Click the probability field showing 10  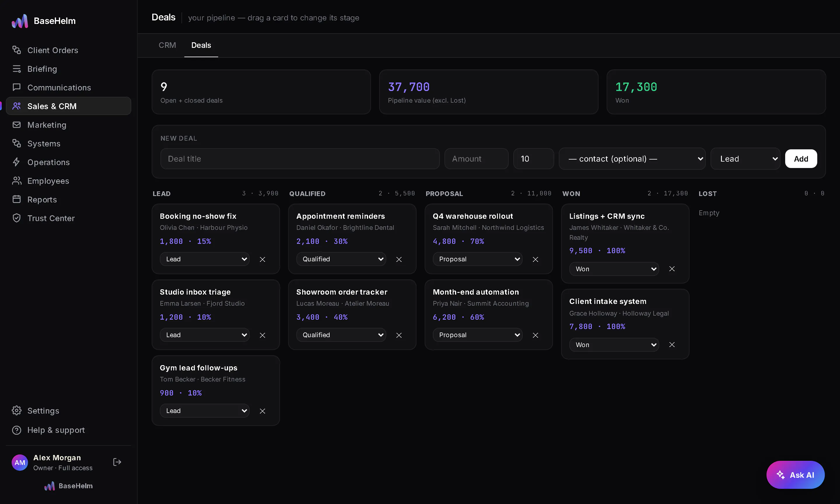click(533, 159)
